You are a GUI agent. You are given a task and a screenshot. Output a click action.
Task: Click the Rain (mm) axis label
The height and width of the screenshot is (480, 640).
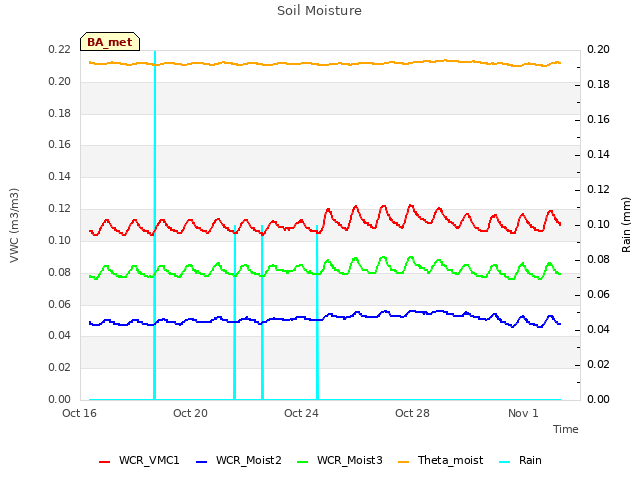pyautogui.click(x=626, y=225)
